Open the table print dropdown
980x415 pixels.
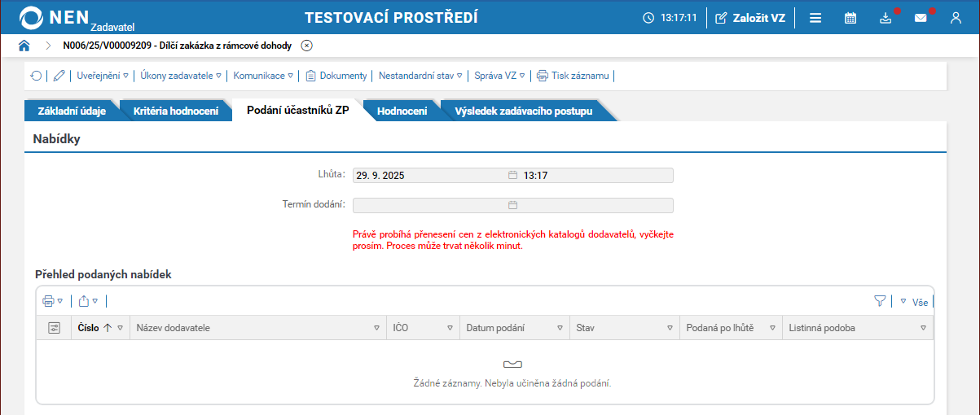point(53,301)
